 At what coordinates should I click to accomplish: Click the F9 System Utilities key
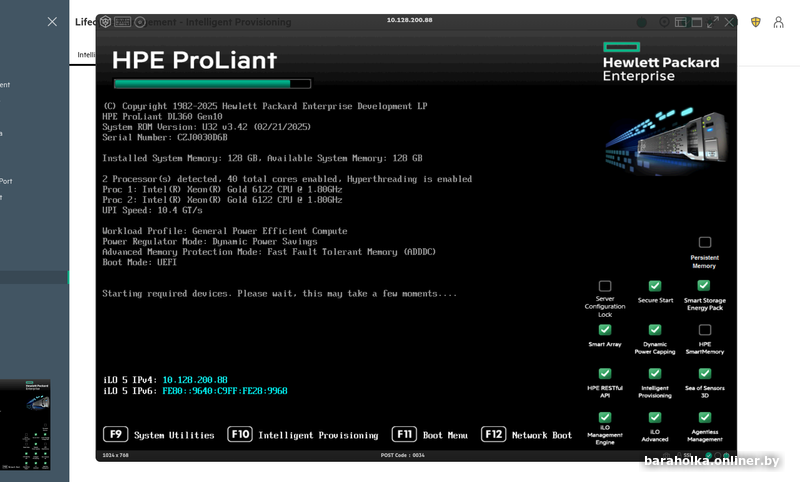pyautogui.click(x=159, y=435)
